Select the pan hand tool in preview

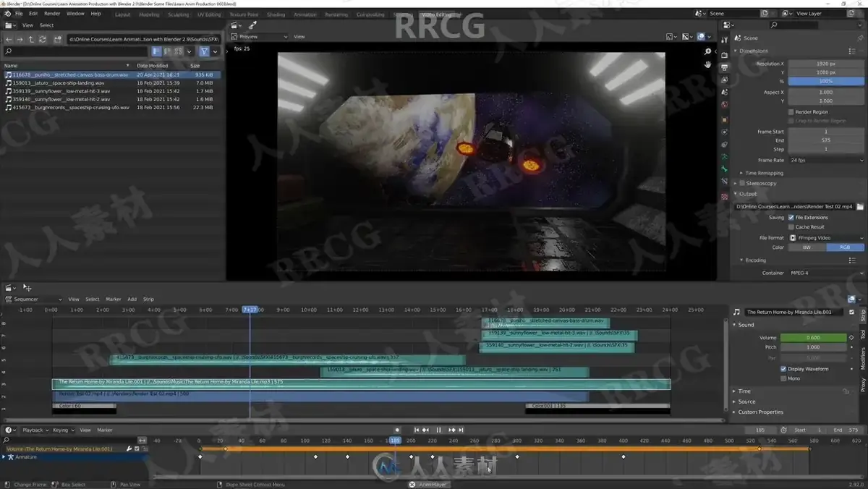coord(708,64)
